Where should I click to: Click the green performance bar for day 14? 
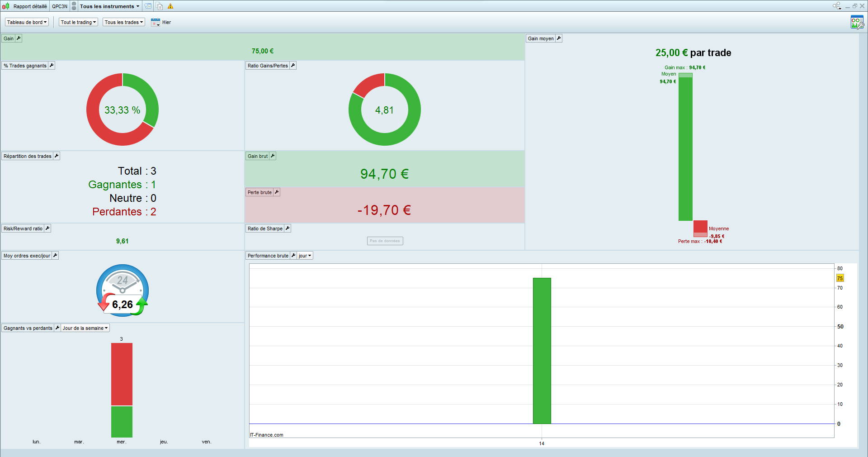pos(542,351)
